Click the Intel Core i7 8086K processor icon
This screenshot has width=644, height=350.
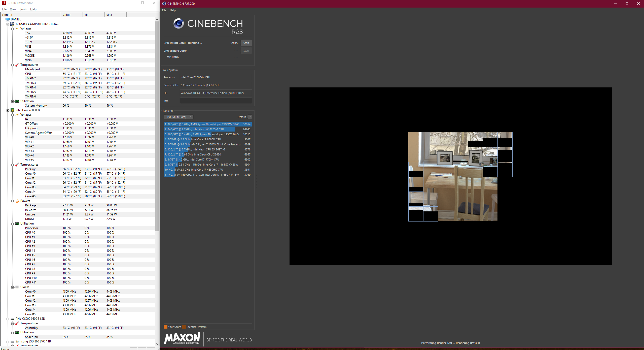click(12, 110)
